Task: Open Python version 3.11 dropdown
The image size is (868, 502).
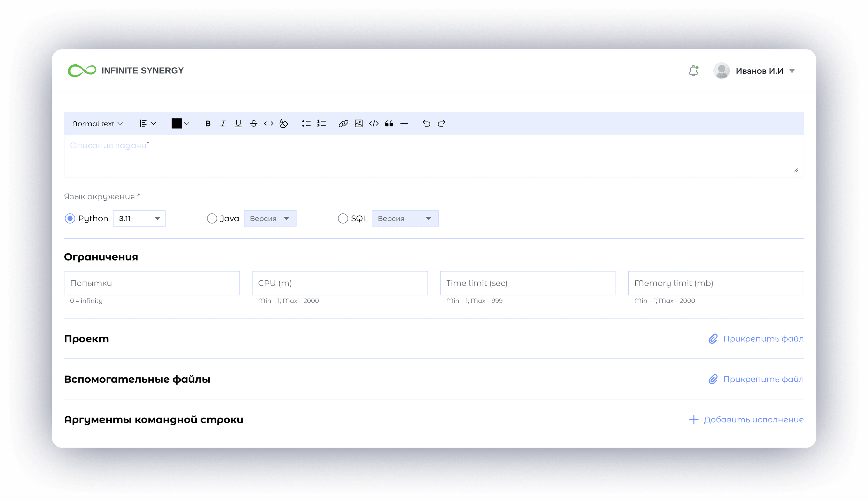Action: 139,218
